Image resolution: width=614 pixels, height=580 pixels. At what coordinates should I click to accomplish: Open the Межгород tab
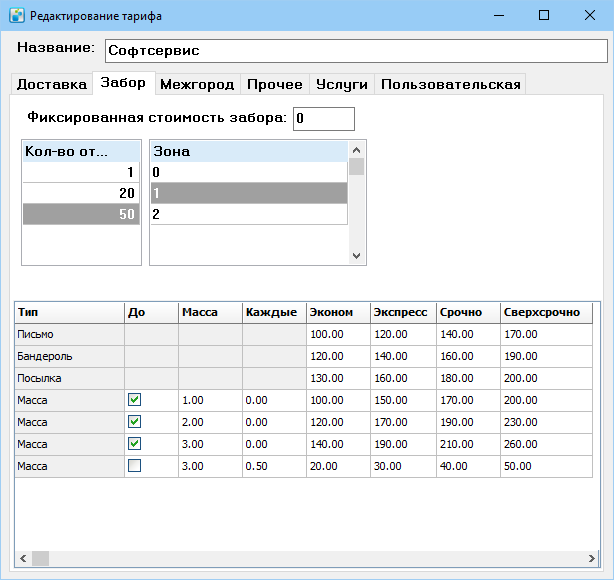197,84
